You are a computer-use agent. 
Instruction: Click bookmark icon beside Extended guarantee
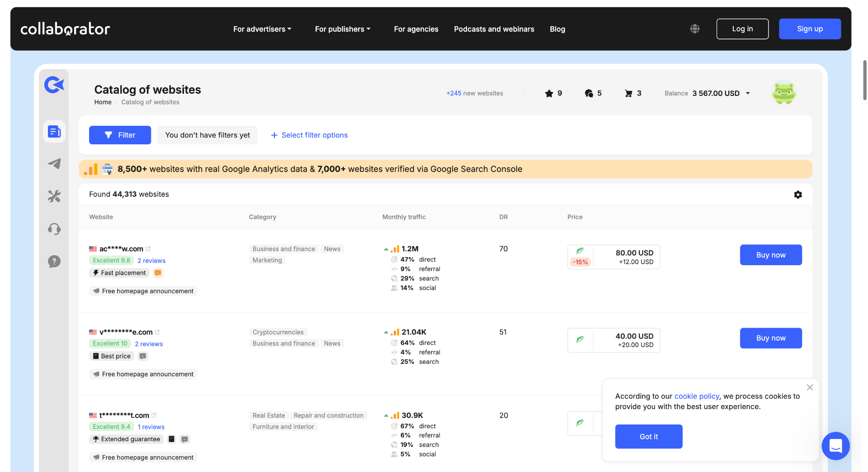click(x=171, y=439)
